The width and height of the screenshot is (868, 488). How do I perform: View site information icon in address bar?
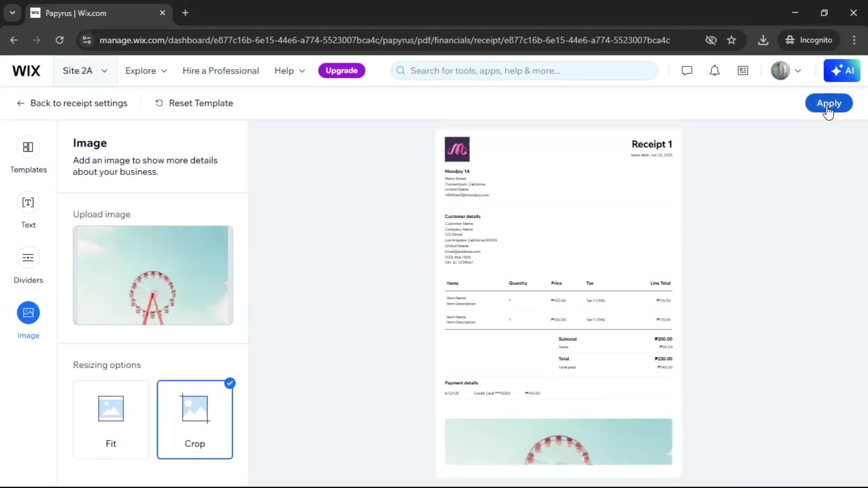pos(87,40)
